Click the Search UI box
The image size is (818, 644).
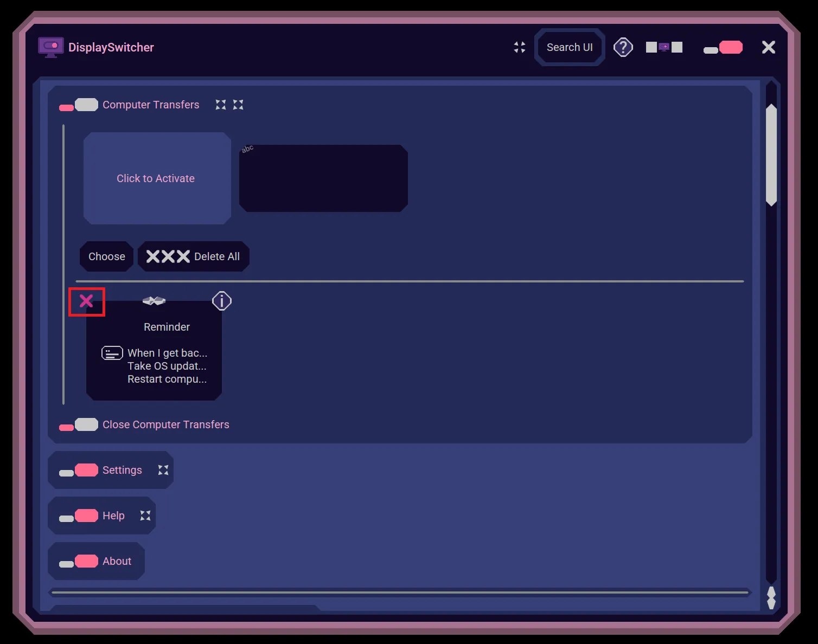coord(570,47)
